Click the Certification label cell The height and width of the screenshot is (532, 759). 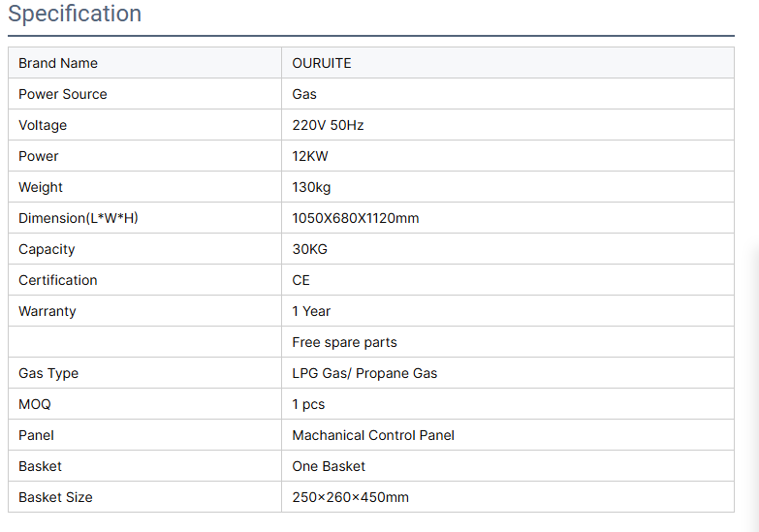58,280
